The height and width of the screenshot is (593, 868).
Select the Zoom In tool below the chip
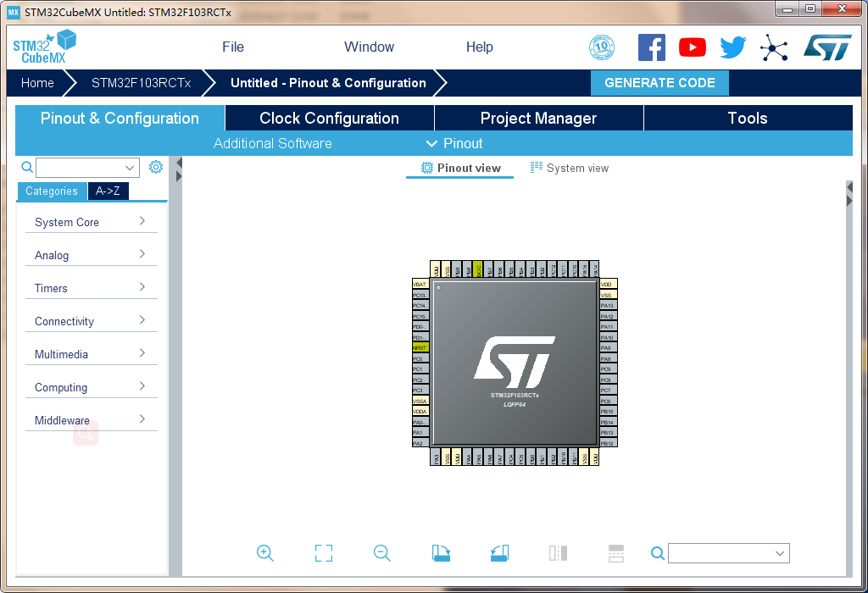(x=264, y=553)
